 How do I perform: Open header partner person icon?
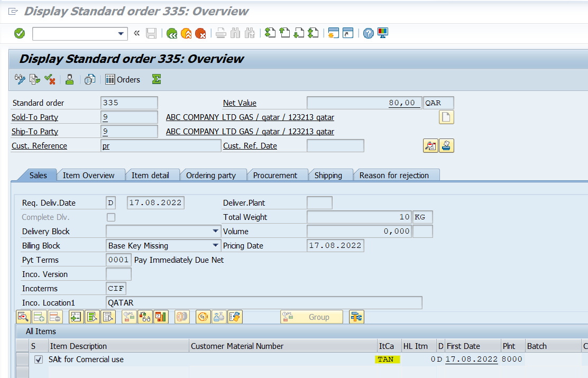click(69, 79)
